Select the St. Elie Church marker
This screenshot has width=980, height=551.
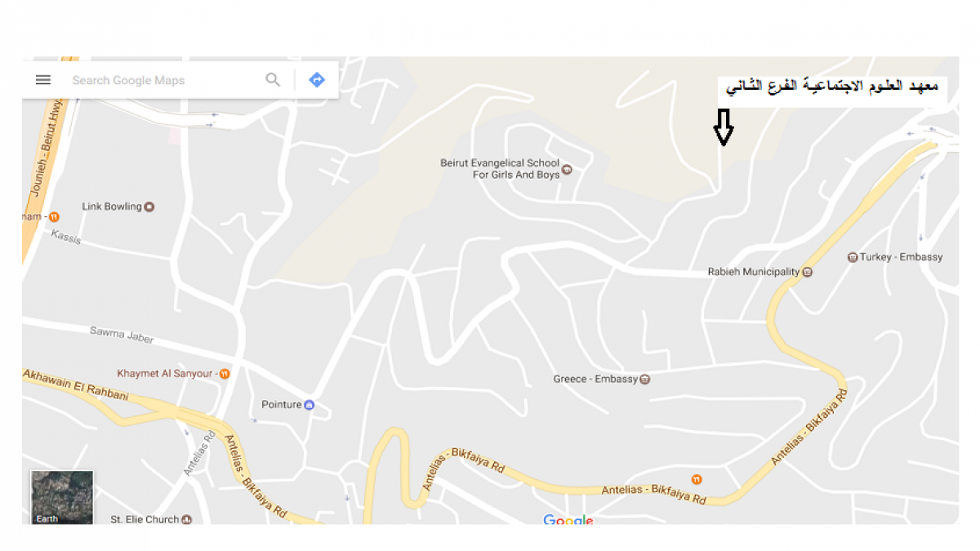point(186,519)
